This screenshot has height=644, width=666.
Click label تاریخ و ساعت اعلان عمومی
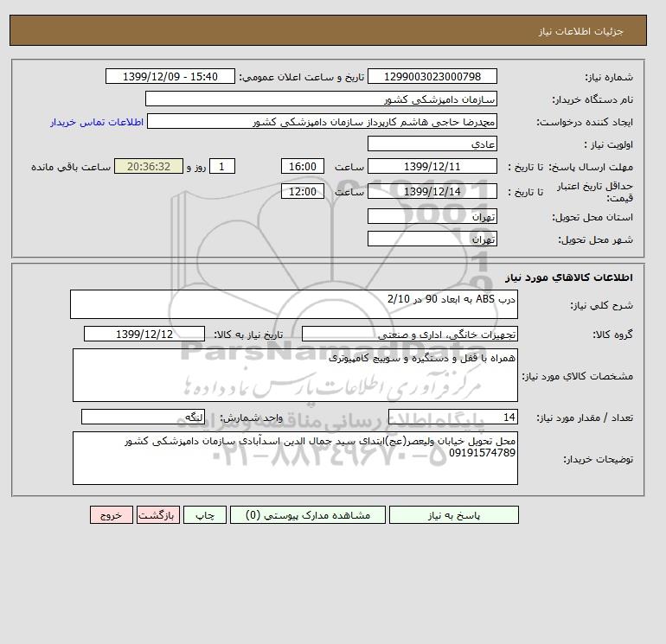point(302,77)
